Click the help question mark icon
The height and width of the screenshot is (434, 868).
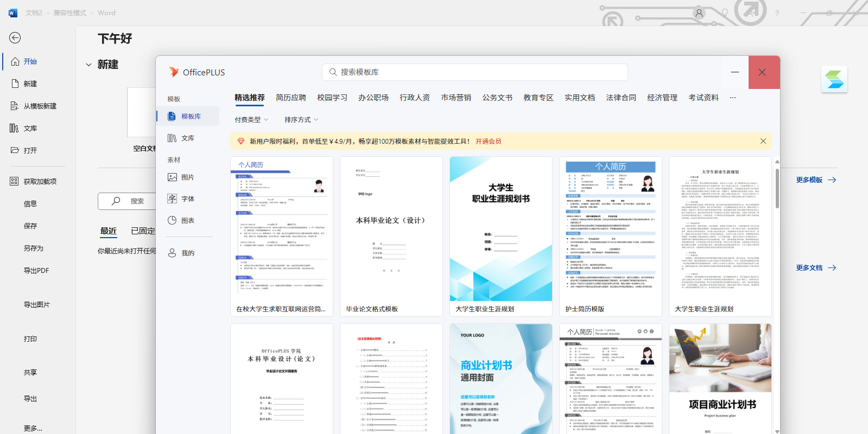coord(777,13)
